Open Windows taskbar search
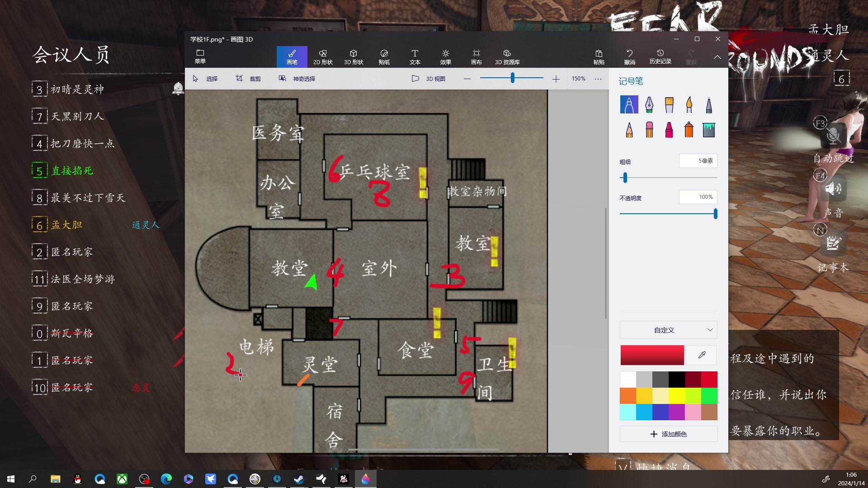The image size is (868, 488). tap(33, 479)
